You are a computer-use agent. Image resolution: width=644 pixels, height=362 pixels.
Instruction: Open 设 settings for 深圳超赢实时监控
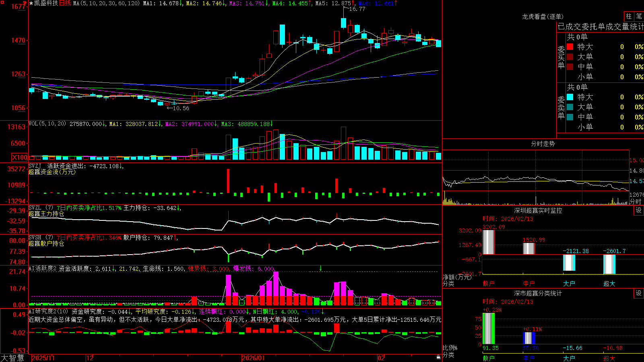(x=639, y=210)
